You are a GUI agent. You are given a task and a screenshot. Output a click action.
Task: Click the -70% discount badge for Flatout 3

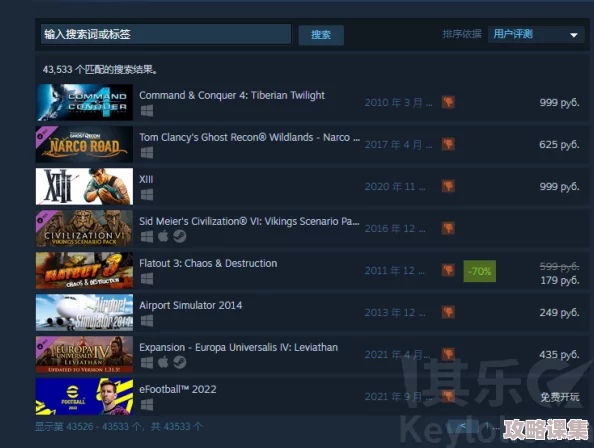(x=480, y=271)
